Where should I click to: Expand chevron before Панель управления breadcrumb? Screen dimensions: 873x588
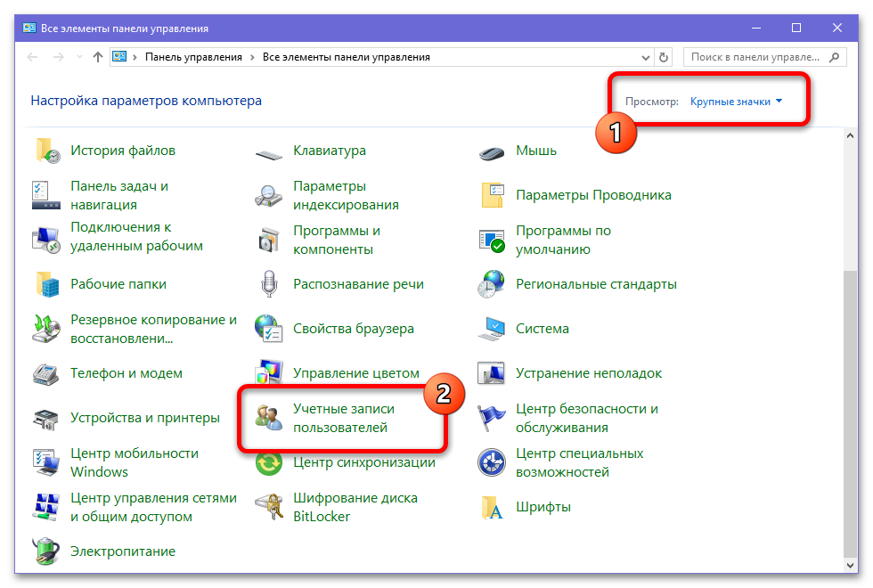pyautogui.click(x=135, y=57)
